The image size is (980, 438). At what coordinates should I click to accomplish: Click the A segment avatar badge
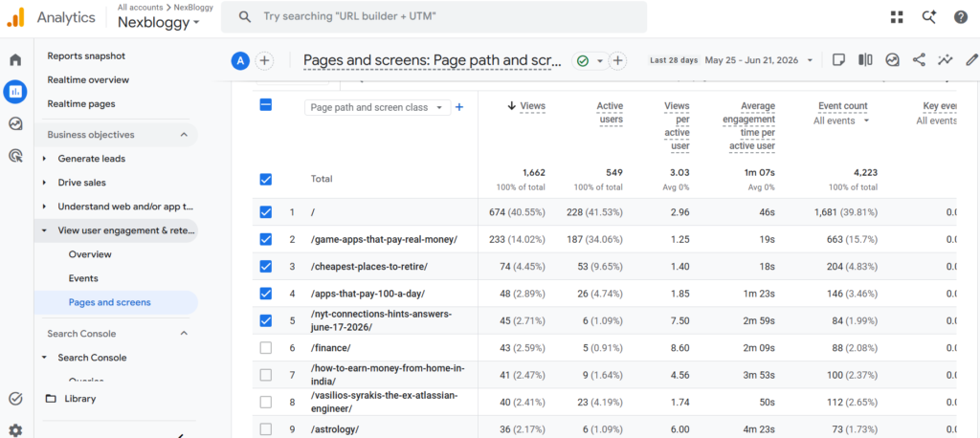pos(240,60)
